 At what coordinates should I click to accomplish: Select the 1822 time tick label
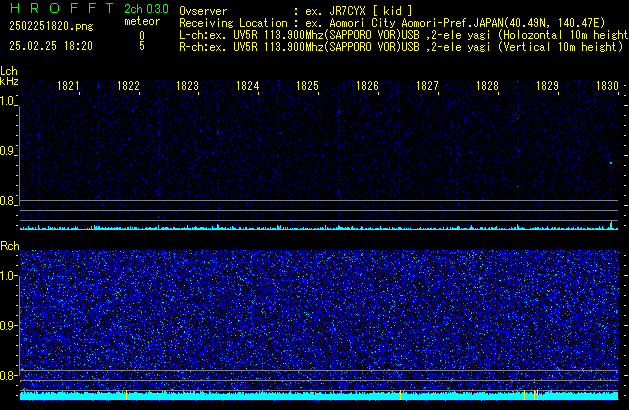pos(128,86)
